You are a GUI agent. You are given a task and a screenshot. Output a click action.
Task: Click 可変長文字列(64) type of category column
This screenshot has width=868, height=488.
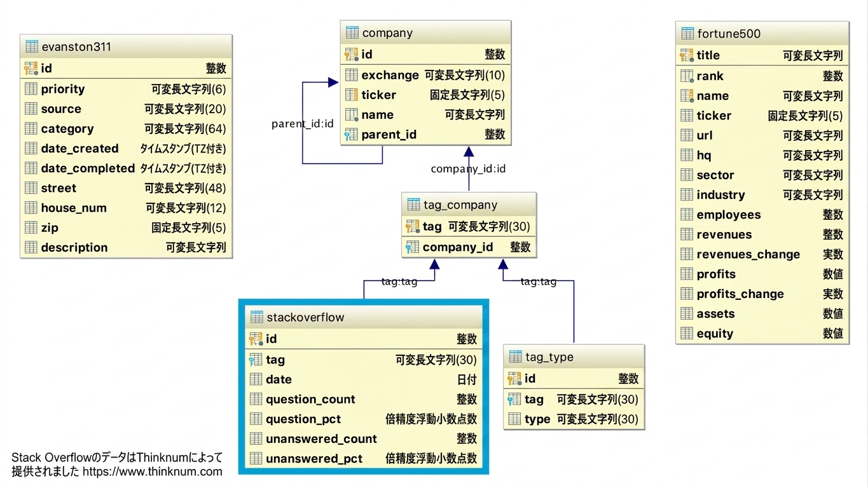point(185,129)
